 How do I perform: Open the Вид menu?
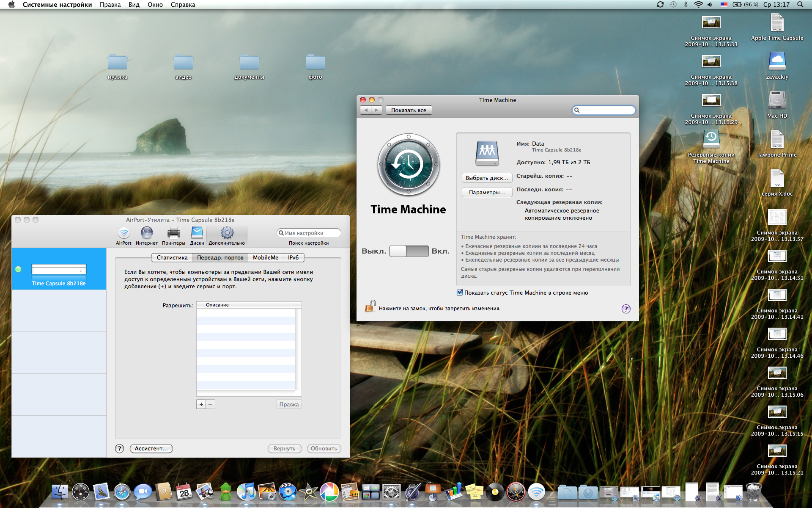coord(134,5)
